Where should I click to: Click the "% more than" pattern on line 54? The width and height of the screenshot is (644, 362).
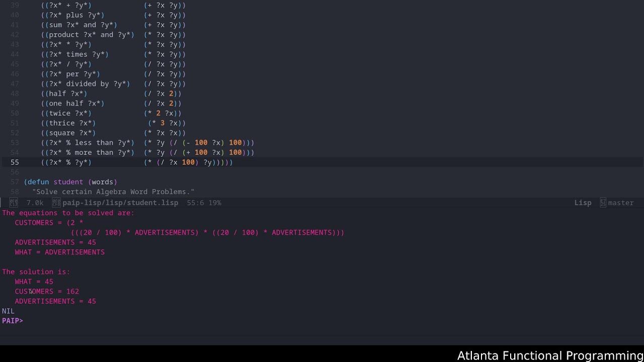tap(90, 152)
